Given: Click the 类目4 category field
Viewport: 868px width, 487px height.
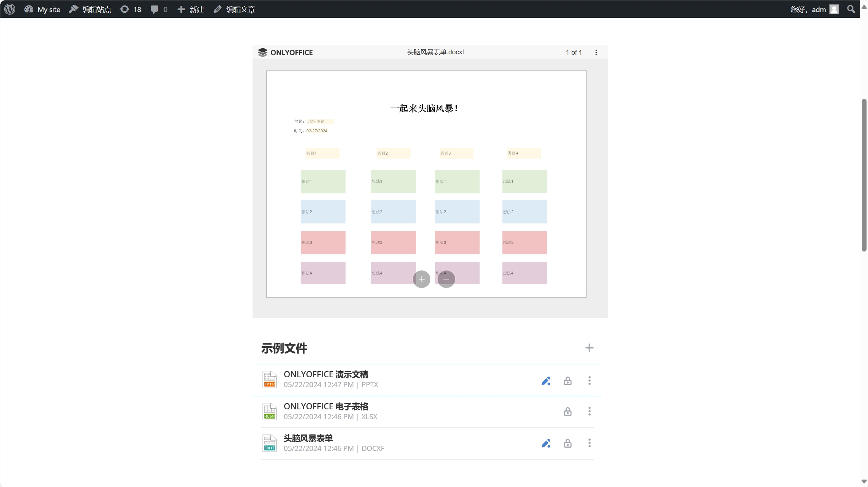Looking at the screenshot, I should coord(524,153).
